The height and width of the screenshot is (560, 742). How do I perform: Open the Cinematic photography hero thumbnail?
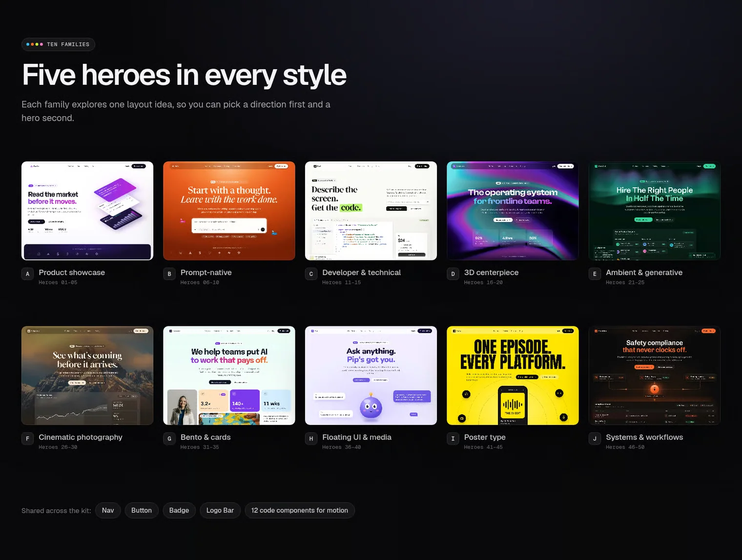pyautogui.click(x=87, y=376)
